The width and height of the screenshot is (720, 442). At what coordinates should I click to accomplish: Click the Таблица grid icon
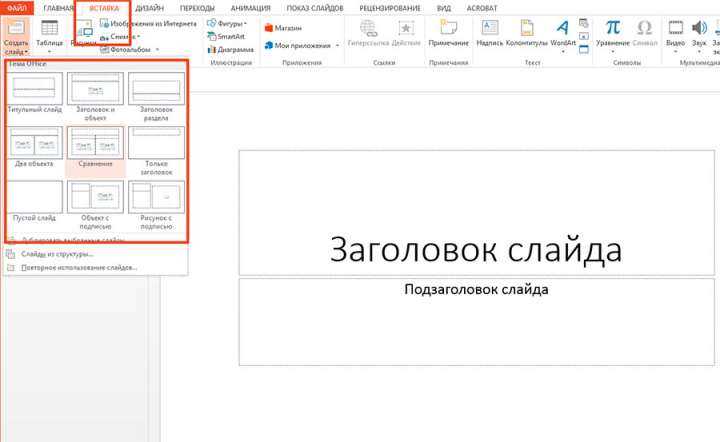(x=49, y=28)
